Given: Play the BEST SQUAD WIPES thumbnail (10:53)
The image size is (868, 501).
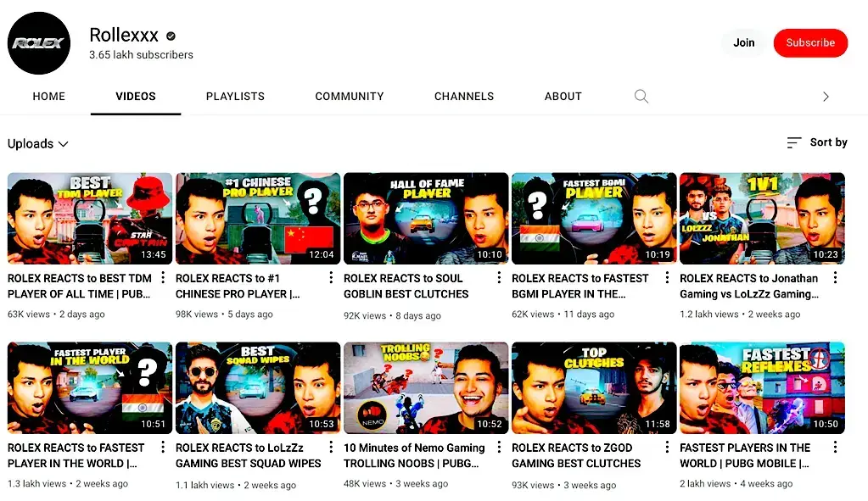Looking at the screenshot, I should pyautogui.click(x=258, y=387).
